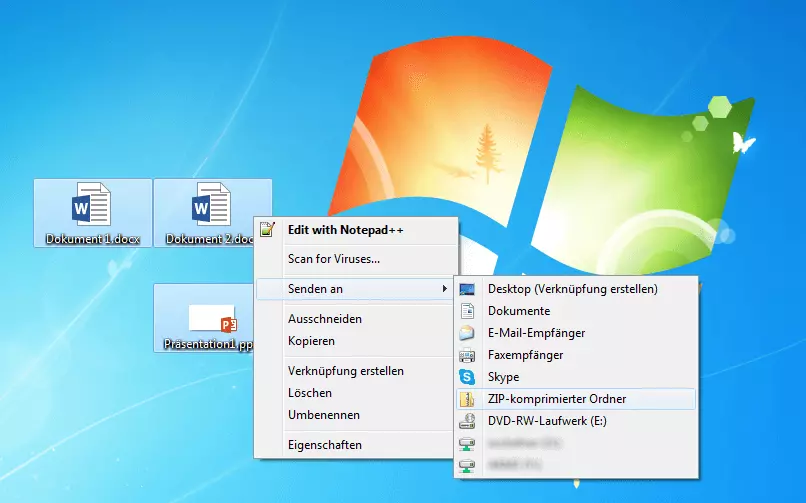This screenshot has height=503, width=806.
Task: Click the Dokument 2 file name label
Action: [210, 239]
